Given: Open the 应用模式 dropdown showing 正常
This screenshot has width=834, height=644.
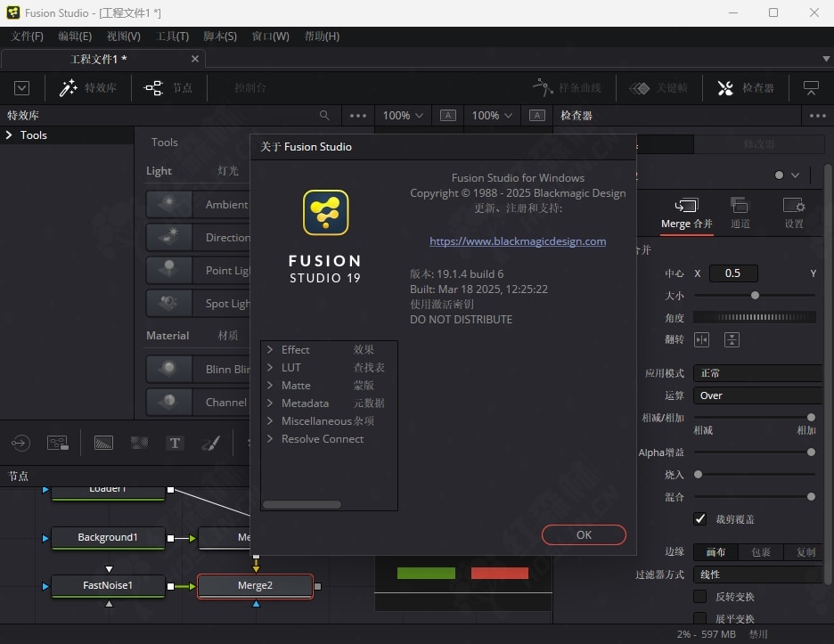Looking at the screenshot, I should click(x=758, y=373).
